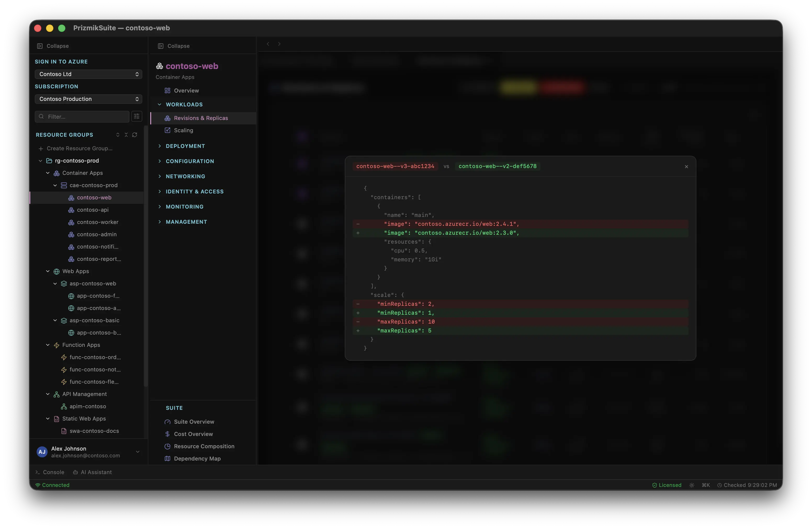Click the AJ user avatar
The width and height of the screenshot is (812, 529).
click(x=42, y=452)
